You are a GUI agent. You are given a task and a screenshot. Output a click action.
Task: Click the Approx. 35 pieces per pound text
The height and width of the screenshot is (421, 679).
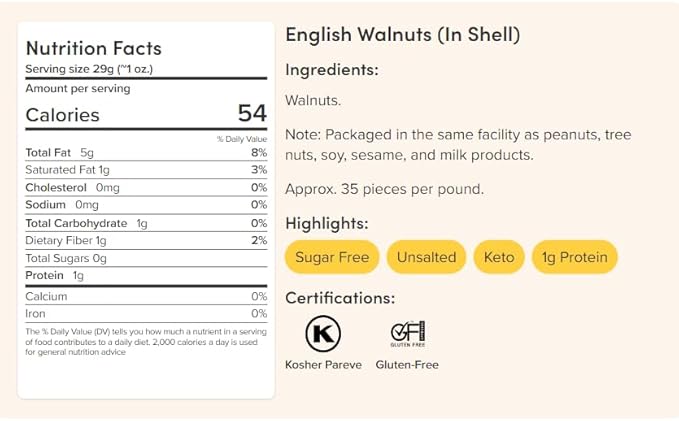click(385, 189)
